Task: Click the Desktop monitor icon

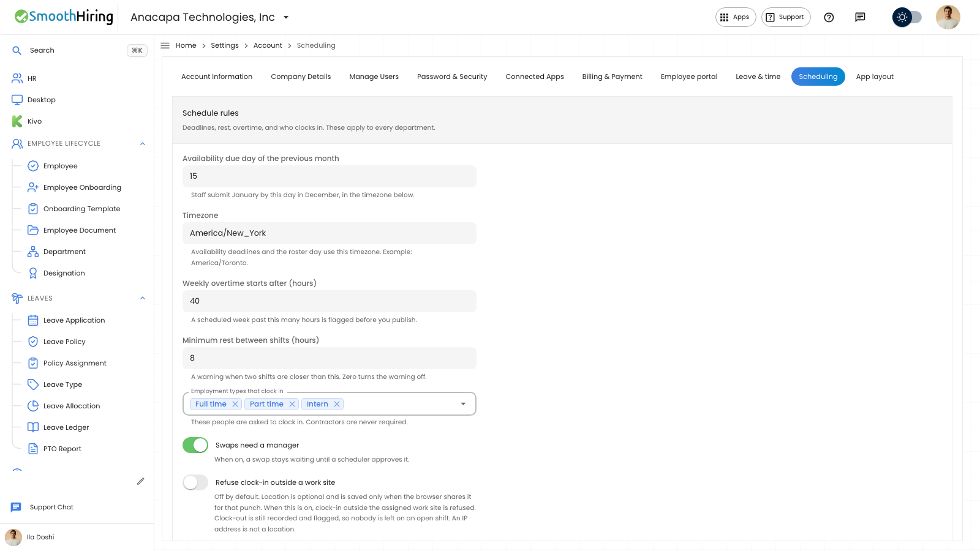Action: [17, 100]
